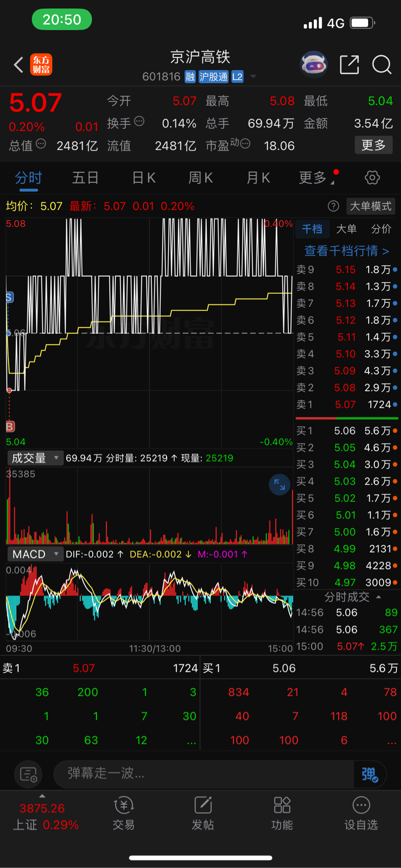Open 功能 functions menu

pyautogui.click(x=282, y=814)
